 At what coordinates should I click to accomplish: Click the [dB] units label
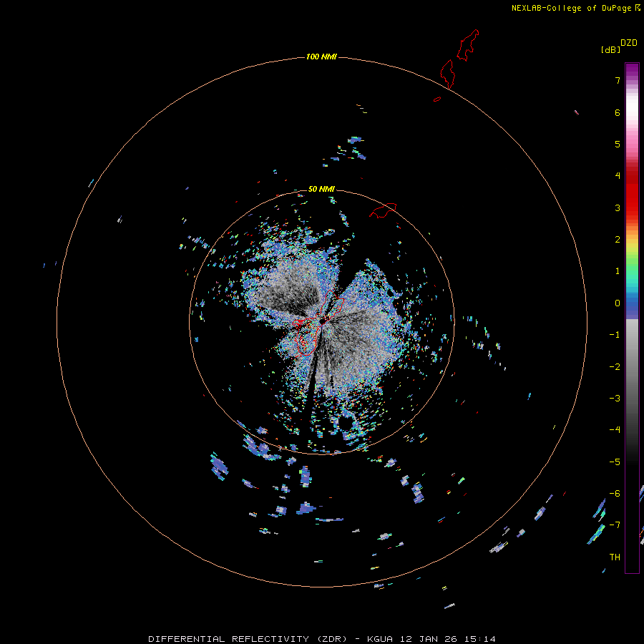click(610, 49)
